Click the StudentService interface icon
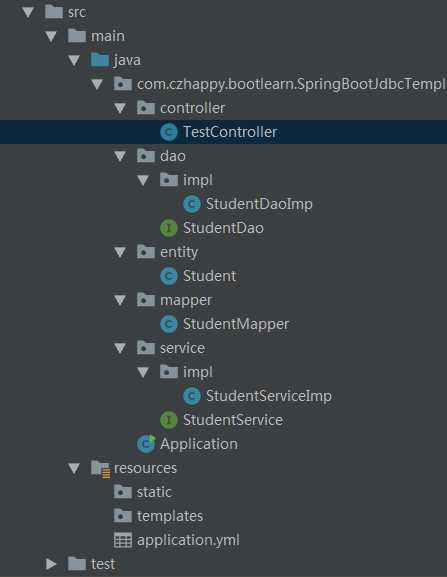Image resolution: width=447 pixels, height=577 pixels. (x=169, y=420)
